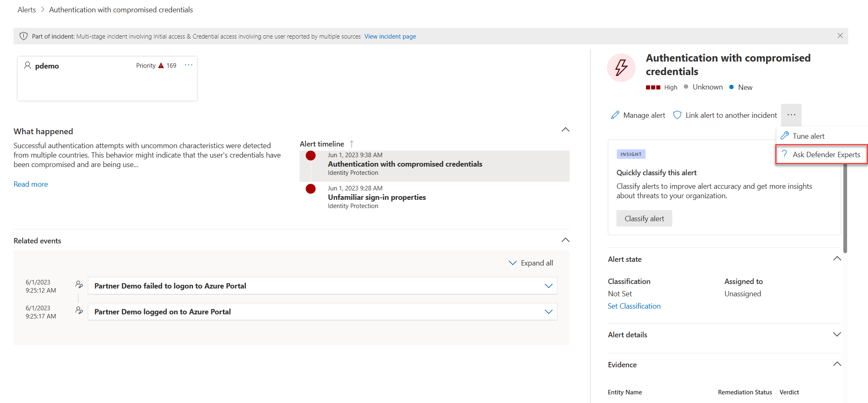868x403 pixels.
Task: Click the Manage alert pencil icon
Action: (615, 115)
